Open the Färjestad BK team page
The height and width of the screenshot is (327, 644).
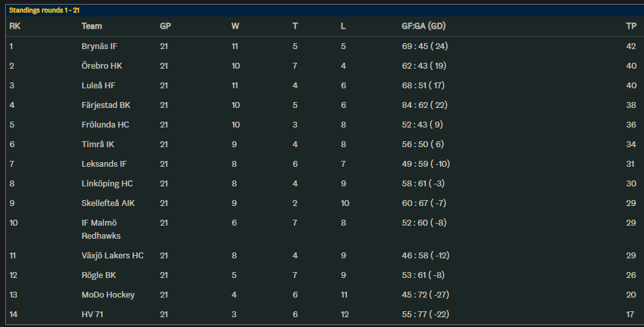pos(106,105)
